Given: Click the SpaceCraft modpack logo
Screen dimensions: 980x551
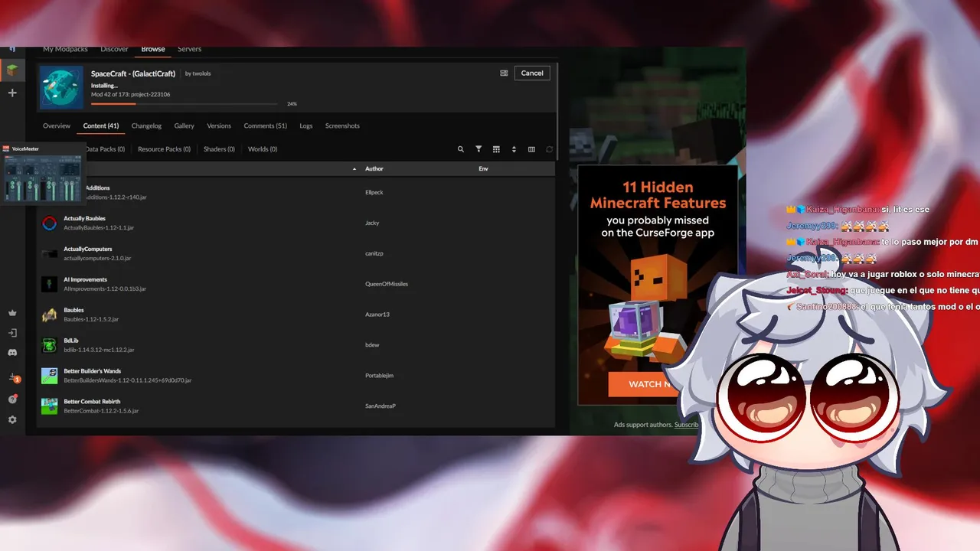Looking at the screenshot, I should pyautogui.click(x=61, y=87).
